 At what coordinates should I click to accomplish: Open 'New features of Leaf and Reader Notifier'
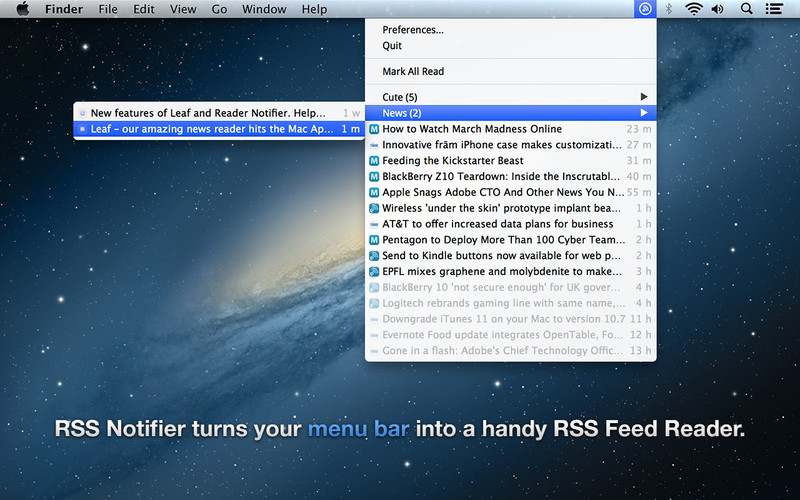click(219, 113)
